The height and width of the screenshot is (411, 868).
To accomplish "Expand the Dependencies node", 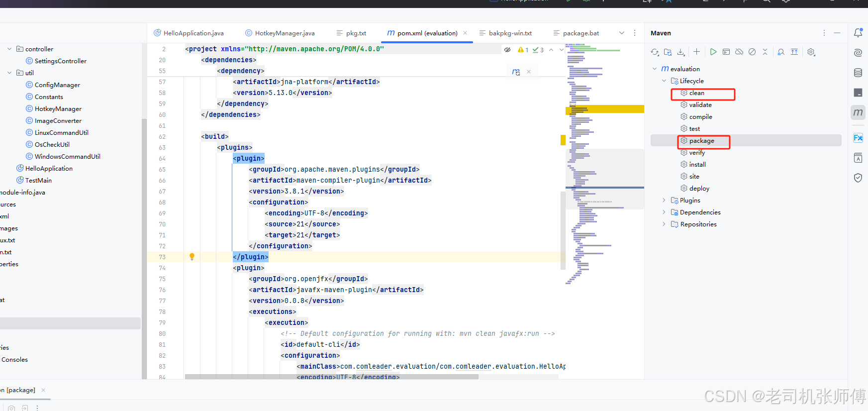I will [664, 212].
